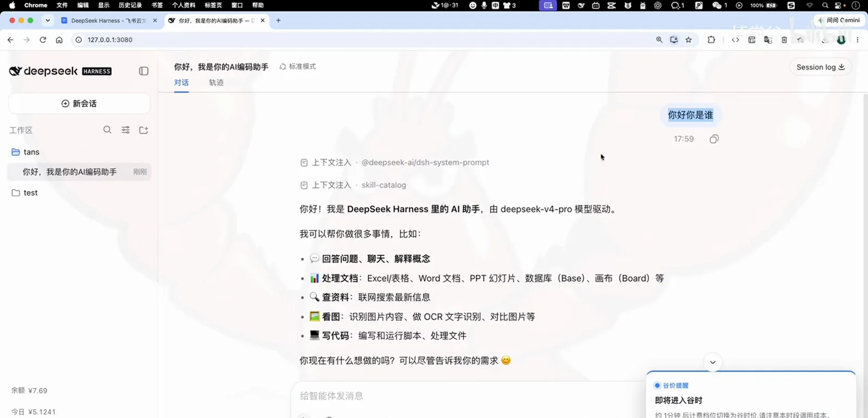This screenshot has width=868, height=418.
Task: Select the 你好你是谁 message bubble
Action: 691,115
